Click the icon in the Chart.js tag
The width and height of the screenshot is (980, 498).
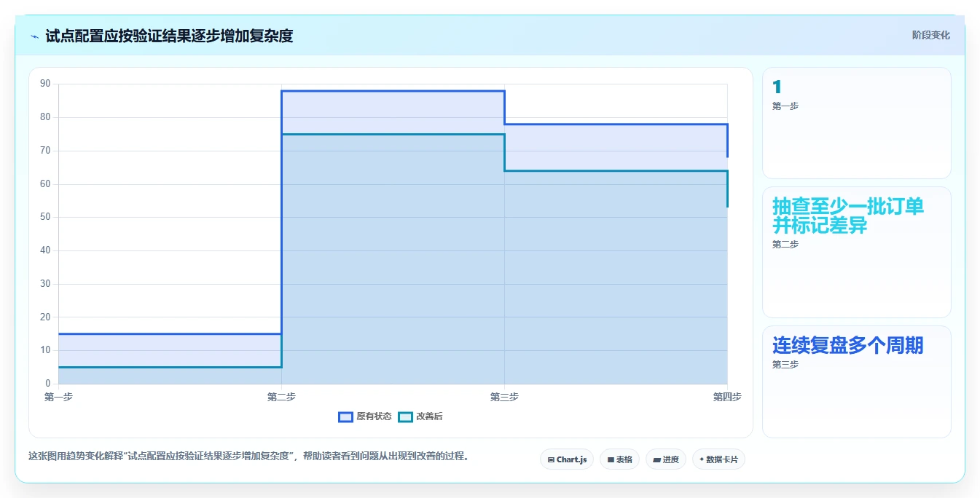pos(551,460)
